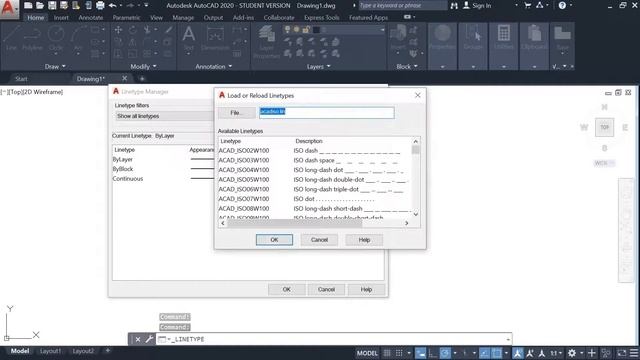640x360 pixels.
Task: Toggle grid display in status bar
Action: [x=387, y=353]
